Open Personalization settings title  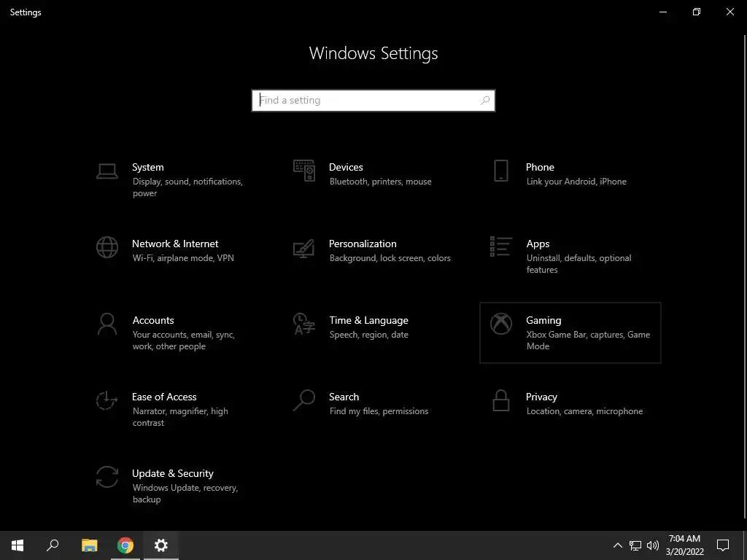(x=363, y=244)
